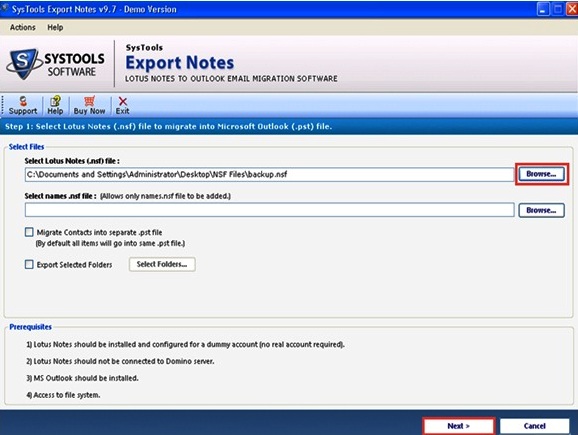Click the 'Select Files' group label
Viewport: 578px width, 435px height.
tap(26, 147)
